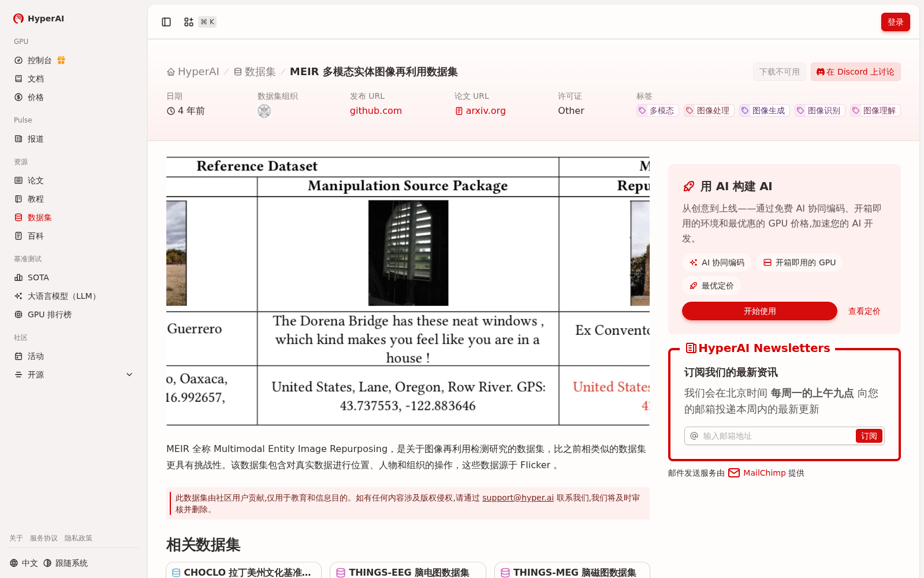Open the MEIR dataset preview image

(x=408, y=291)
